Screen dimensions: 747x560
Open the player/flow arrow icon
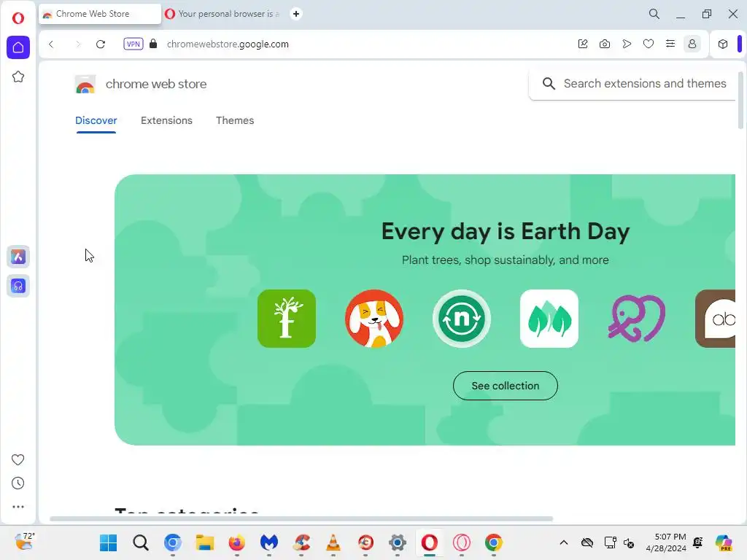click(627, 44)
